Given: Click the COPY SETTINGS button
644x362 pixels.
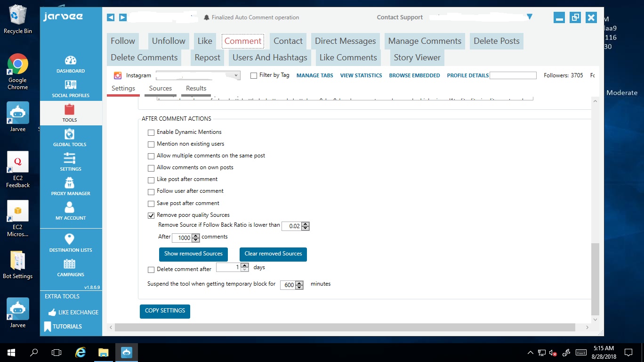Looking at the screenshot, I should point(165,311).
